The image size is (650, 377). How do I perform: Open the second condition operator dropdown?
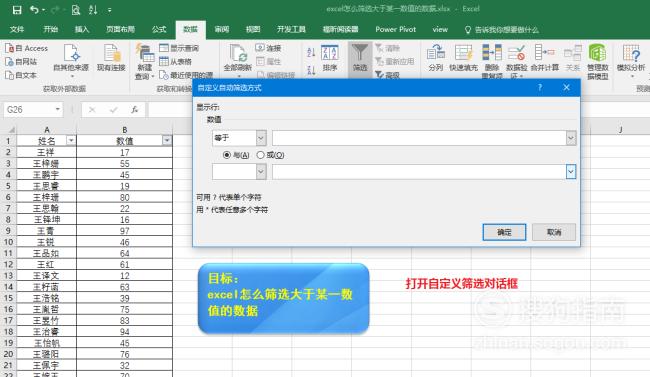[x=261, y=171]
